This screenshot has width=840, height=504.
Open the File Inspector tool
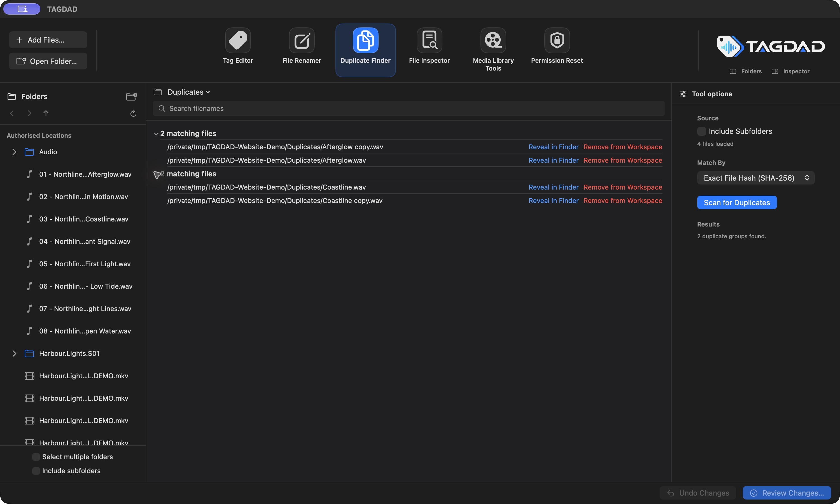429,46
